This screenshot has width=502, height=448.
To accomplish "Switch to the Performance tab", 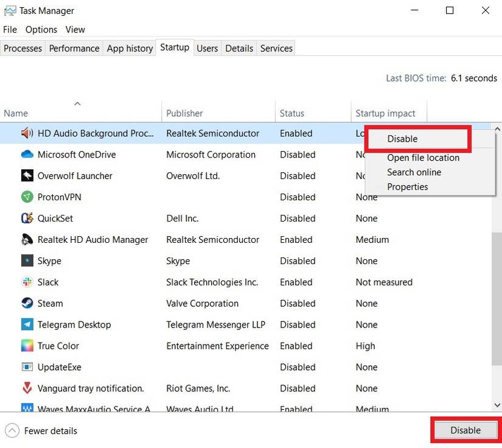I will point(74,48).
